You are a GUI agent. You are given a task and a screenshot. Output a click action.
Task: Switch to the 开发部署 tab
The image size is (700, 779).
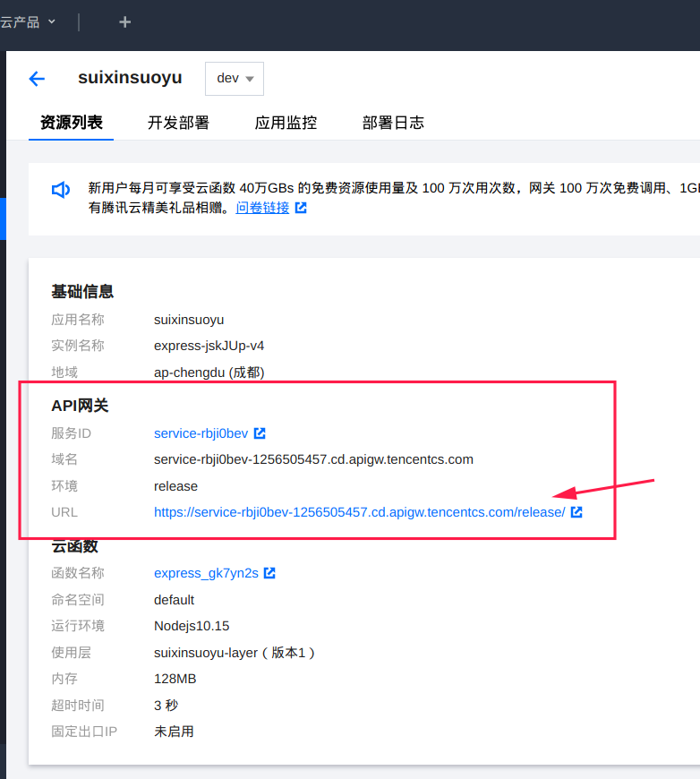click(x=178, y=123)
